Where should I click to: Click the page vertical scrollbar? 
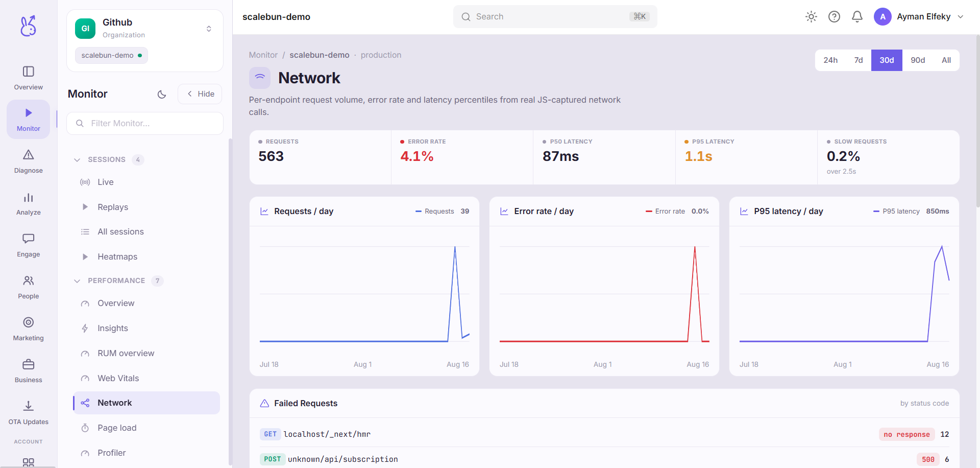coord(977,121)
